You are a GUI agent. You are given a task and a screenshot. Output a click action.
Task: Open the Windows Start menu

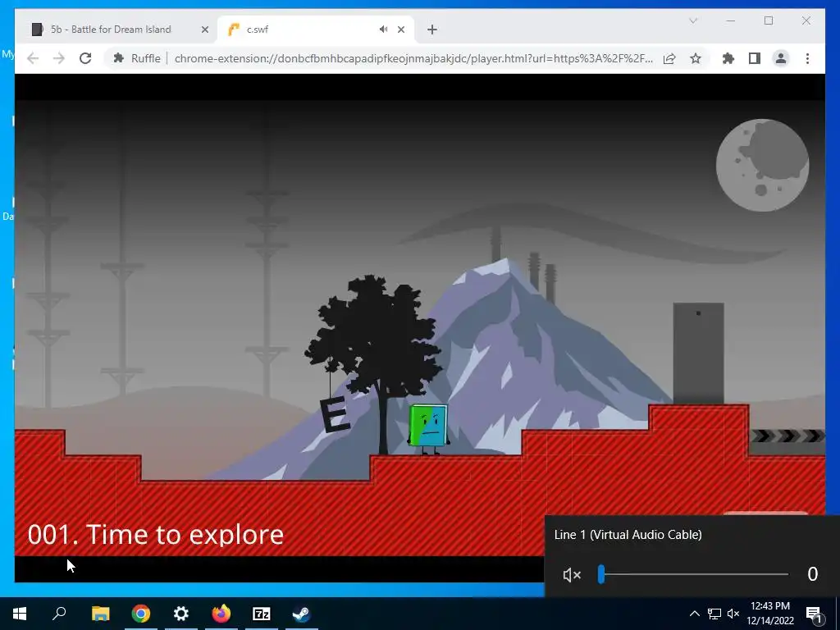click(x=20, y=614)
